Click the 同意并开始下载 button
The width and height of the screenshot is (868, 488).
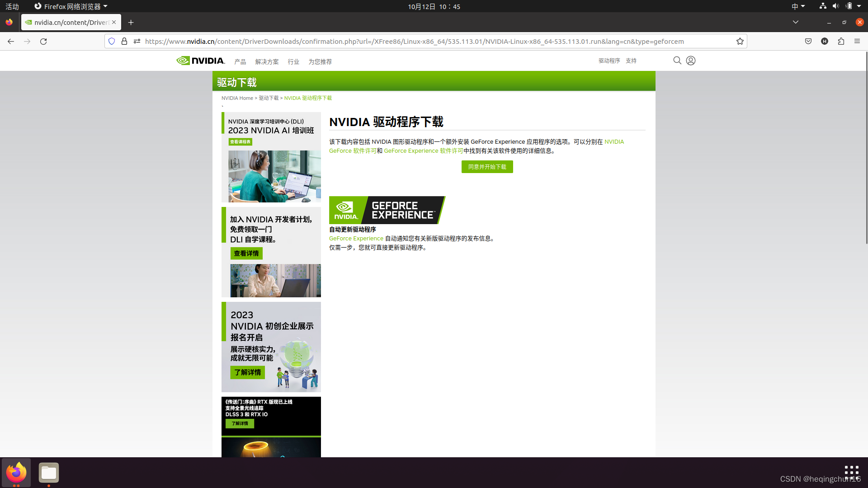coord(487,167)
